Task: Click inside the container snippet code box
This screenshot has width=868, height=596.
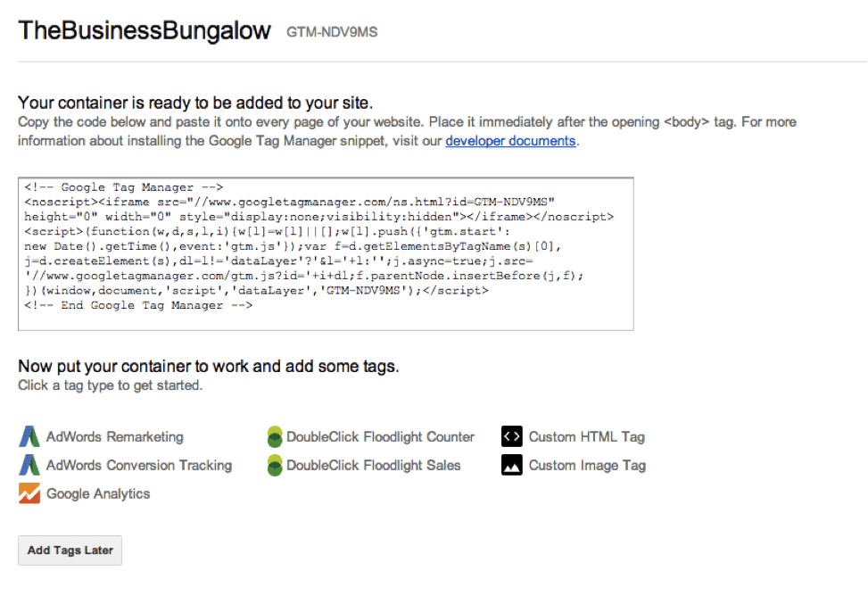Action: 326,254
